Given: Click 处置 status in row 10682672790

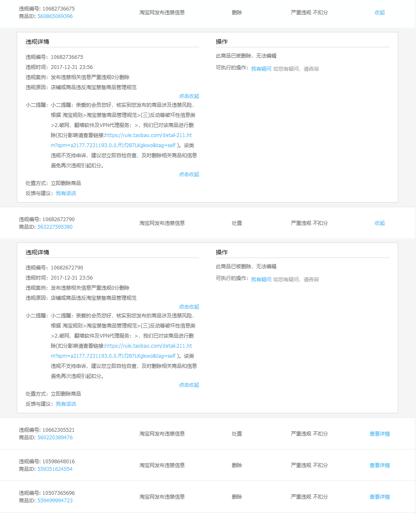Looking at the screenshot, I should [x=237, y=223].
